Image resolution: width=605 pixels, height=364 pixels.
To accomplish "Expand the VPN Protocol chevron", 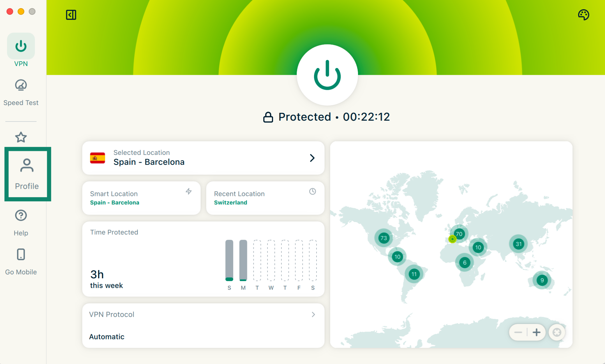I will (x=313, y=314).
